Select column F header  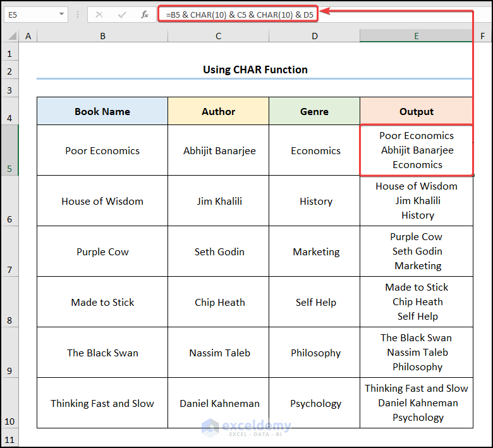click(482, 36)
